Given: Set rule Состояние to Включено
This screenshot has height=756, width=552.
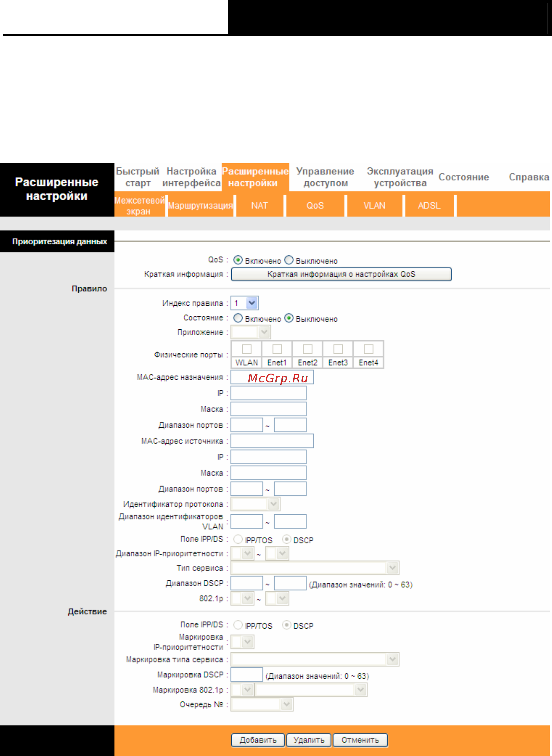Looking at the screenshot, I should coord(238,318).
